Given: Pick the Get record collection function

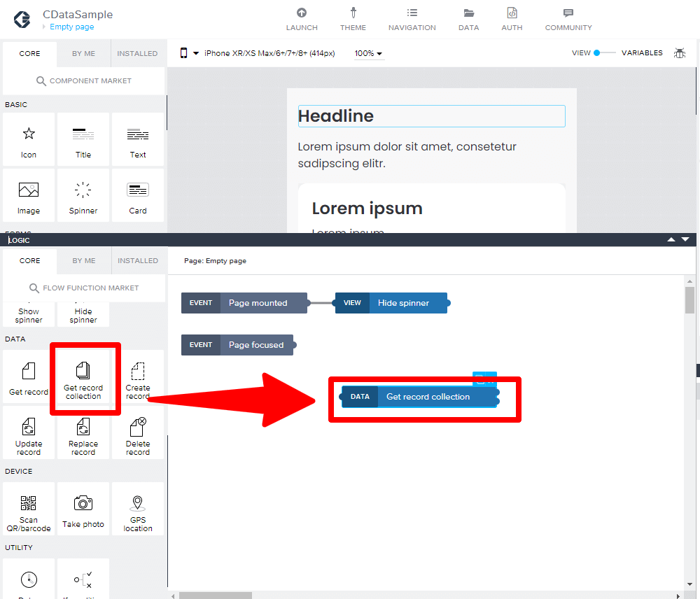Looking at the screenshot, I should click(83, 377).
